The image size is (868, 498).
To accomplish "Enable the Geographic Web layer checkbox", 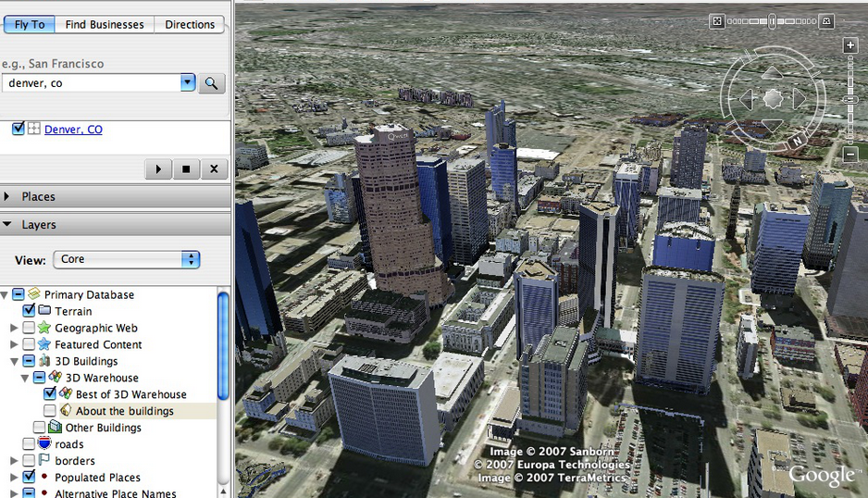I will pos(29,328).
